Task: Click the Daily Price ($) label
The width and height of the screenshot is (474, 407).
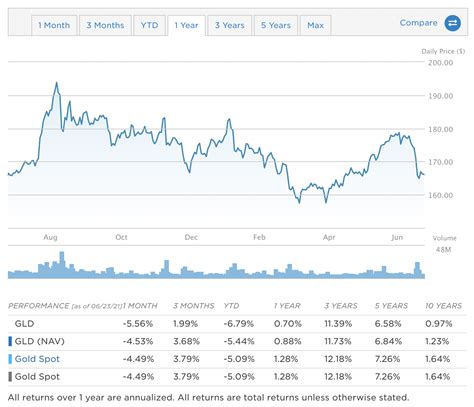Action: (x=443, y=51)
